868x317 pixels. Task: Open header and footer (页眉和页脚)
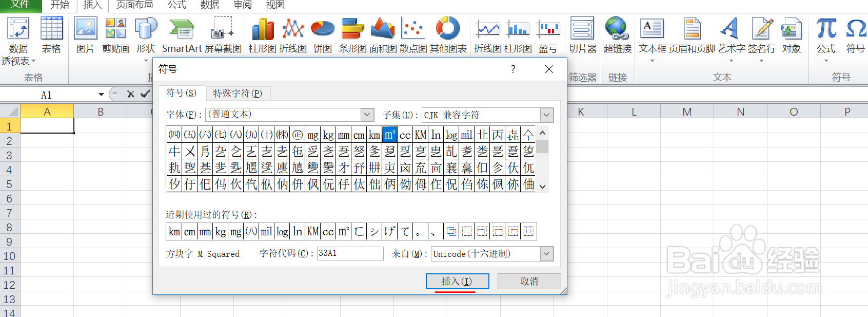tap(692, 35)
